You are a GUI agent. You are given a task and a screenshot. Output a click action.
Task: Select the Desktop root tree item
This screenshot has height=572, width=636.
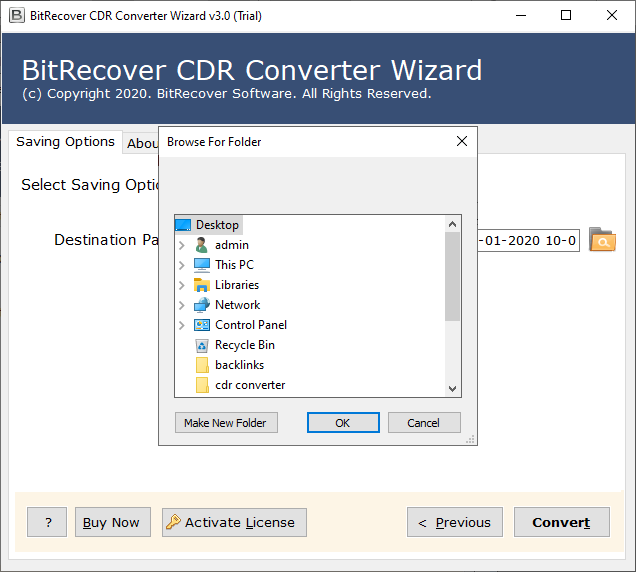(x=217, y=225)
